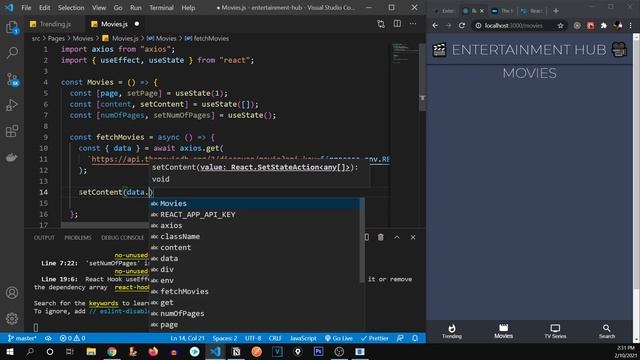The height and width of the screenshot is (360, 640).
Task: Open the File menu
Action: [26, 8]
